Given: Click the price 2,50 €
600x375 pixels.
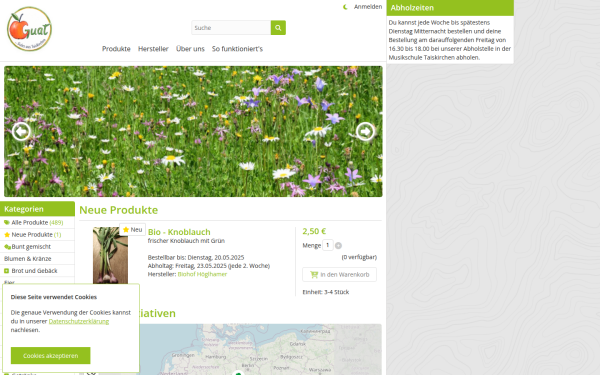Looking at the screenshot, I should [314, 231].
